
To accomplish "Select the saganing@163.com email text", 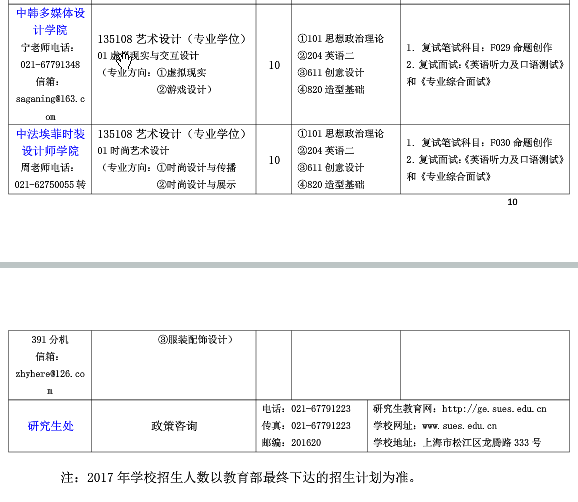I will pyautogui.click(x=51, y=108).
